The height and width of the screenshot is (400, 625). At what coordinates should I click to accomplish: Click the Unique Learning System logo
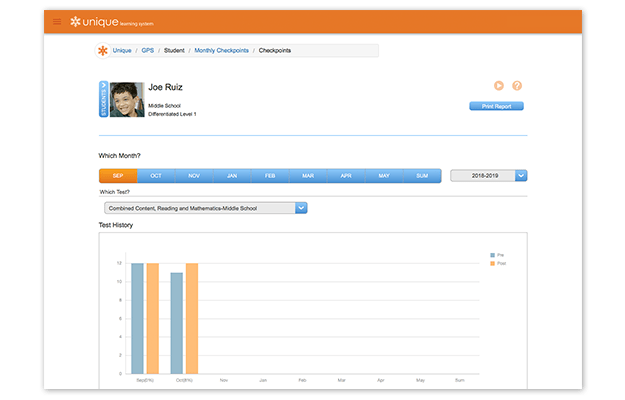pyautogui.click(x=112, y=22)
